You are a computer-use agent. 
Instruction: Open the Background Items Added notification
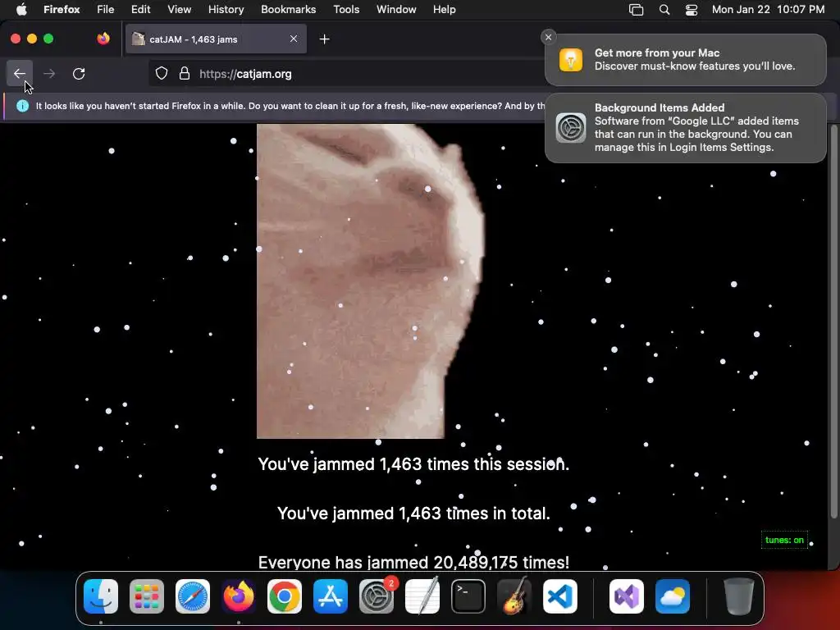click(x=686, y=127)
